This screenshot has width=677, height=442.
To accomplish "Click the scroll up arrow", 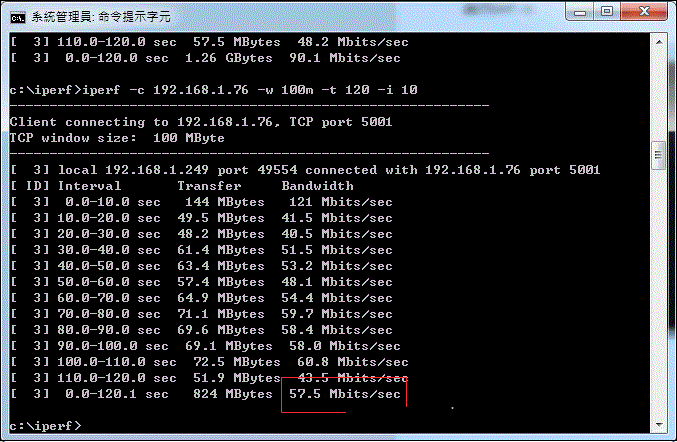I will click(x=659, y=42).
